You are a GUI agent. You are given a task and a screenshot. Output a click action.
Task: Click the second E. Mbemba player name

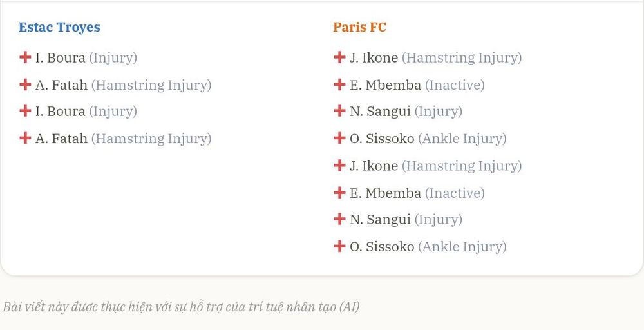click(385, 193)
